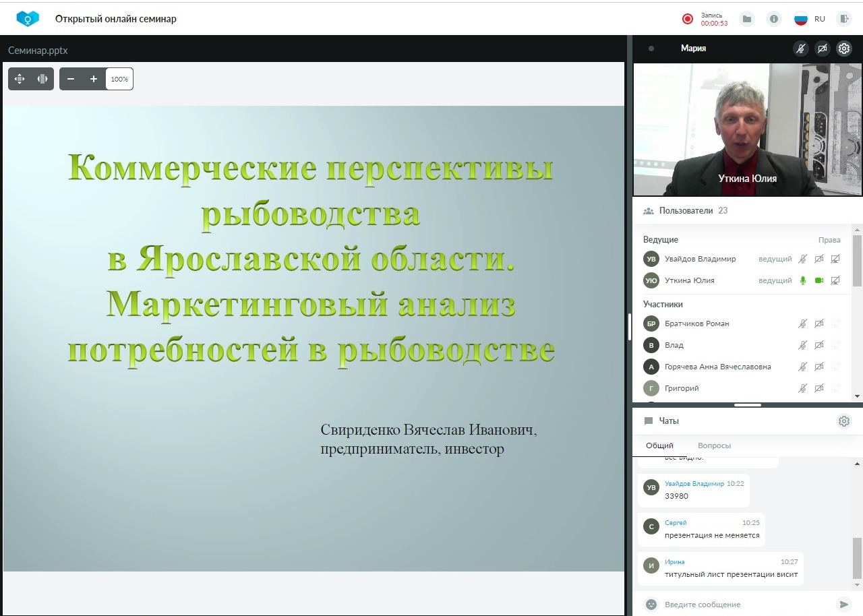This screenshot has width=863, height=616.
Task: Open chat settings gear icon
Action: pyautogui.click(x=844, y=421)
